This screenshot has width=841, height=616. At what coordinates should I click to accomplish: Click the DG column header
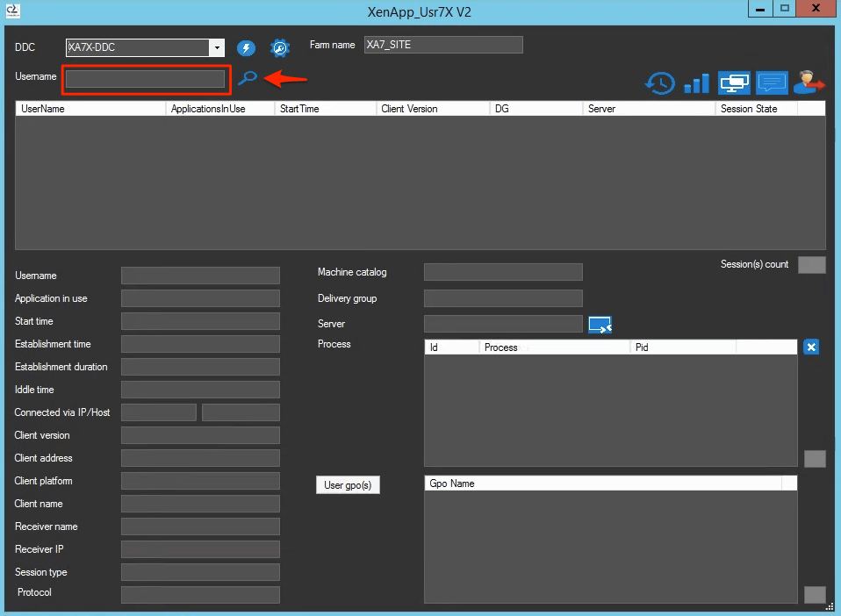click(536, 109)
